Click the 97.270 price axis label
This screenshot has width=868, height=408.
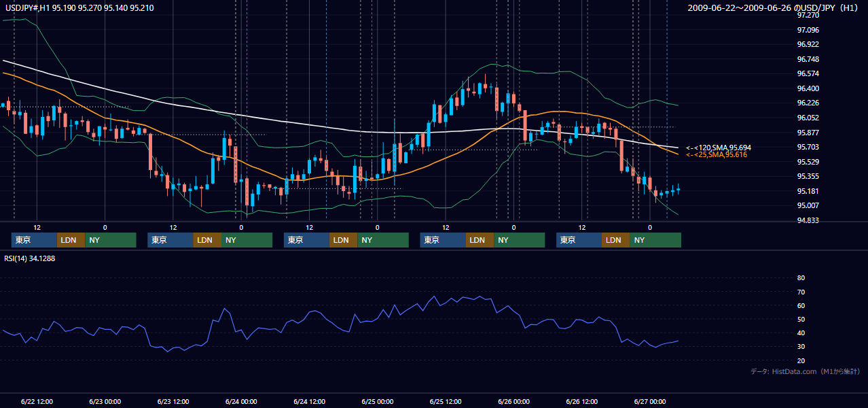(808, 15)
